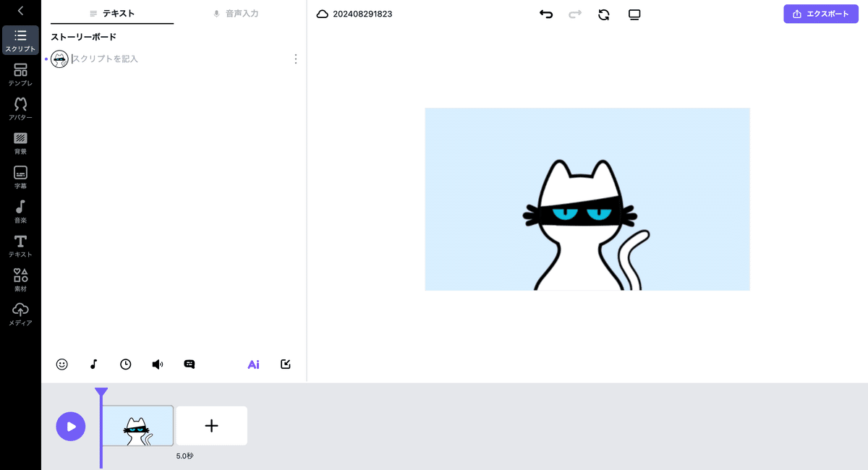Image resolution: width=868 pixels, height=470 pixels.
Task: Open the 字幕 subtitles panel
Action: (20, 177)
